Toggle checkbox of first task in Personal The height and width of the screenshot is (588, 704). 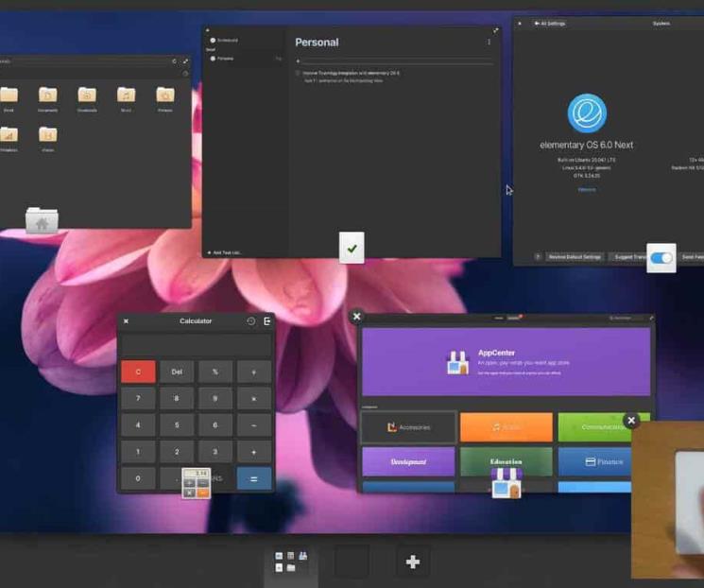click(298, 73)
